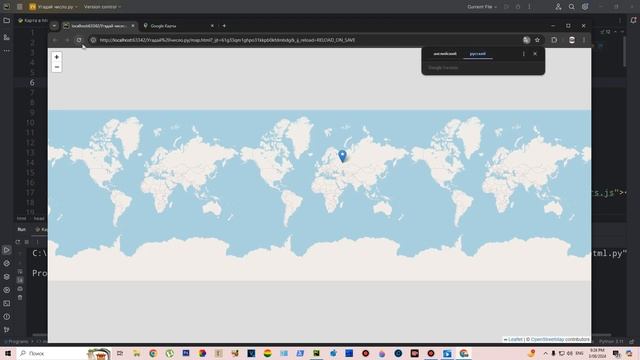Open the Google Translate icon in the address bar

(527, 40)
